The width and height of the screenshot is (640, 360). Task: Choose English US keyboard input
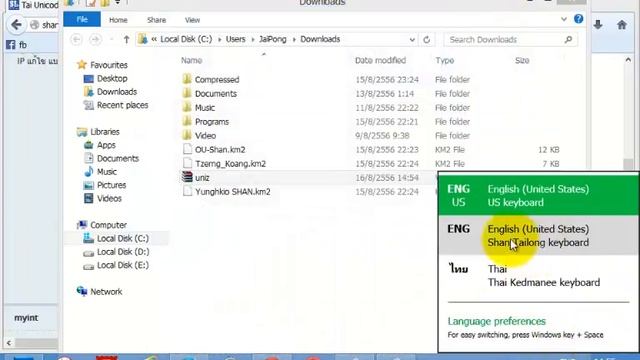tap(538, 195)
